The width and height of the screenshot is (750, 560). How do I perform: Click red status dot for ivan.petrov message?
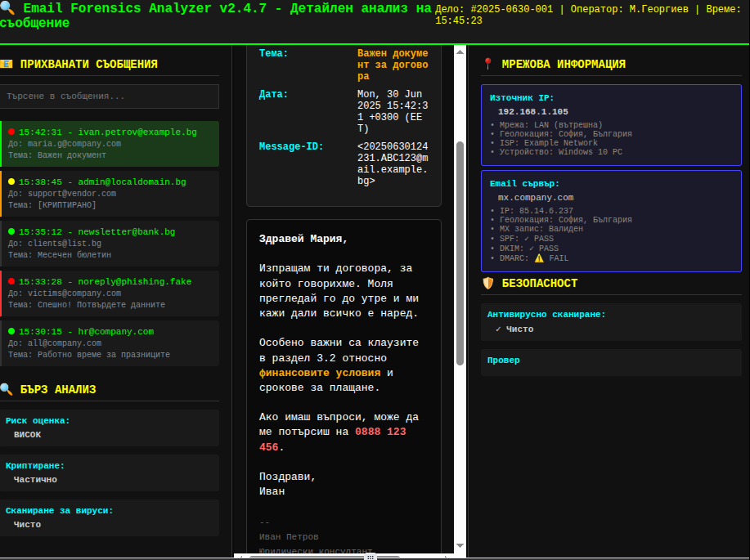pyautogui.click(x=11, y=132)
